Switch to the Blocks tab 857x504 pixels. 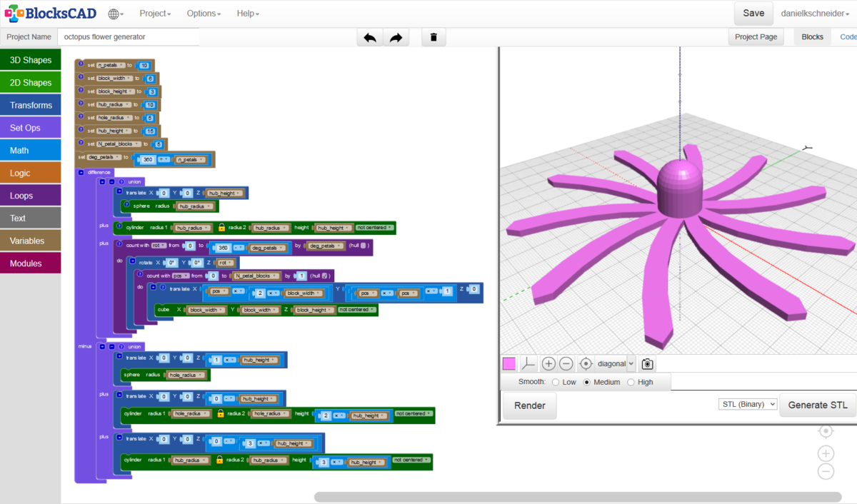812,37
